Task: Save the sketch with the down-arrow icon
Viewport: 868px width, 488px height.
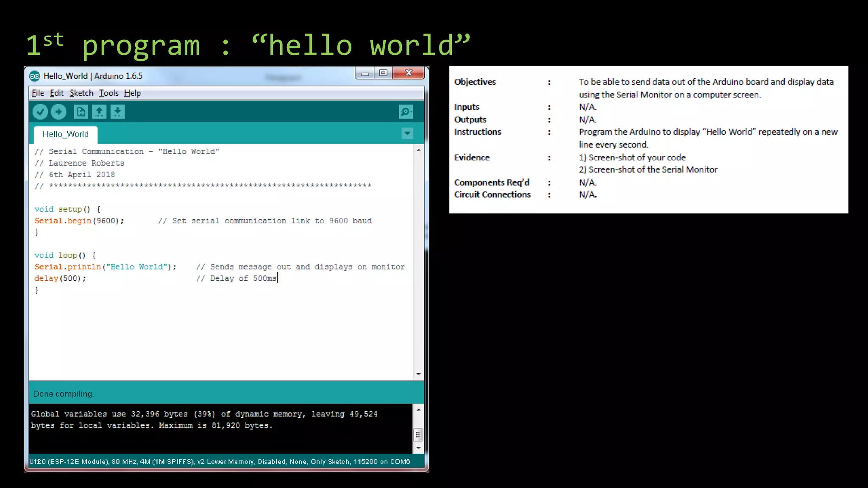Action: pyautogui.click(x=117, y=112)
